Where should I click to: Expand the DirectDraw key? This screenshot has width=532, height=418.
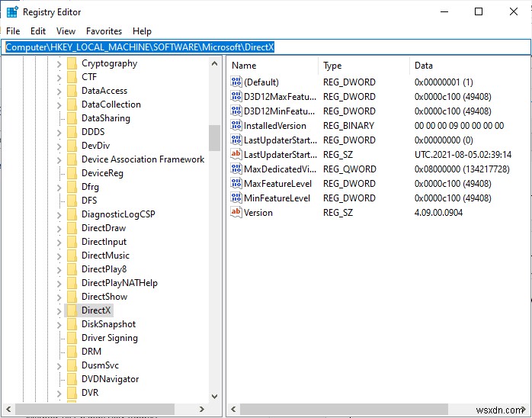59,229
